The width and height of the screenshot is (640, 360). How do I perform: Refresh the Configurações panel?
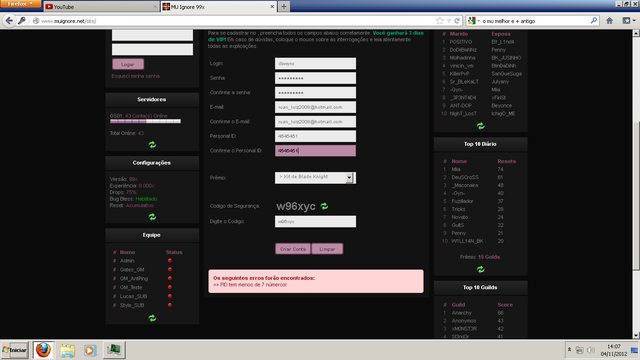tap(152, 217)
